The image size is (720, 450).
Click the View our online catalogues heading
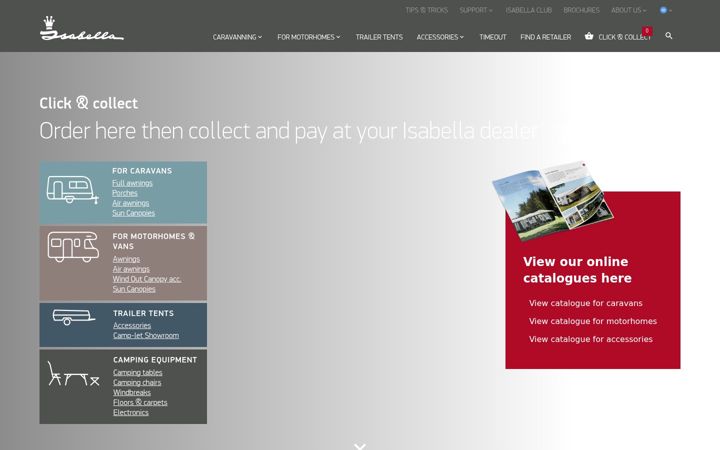click(x=577, y=270)
